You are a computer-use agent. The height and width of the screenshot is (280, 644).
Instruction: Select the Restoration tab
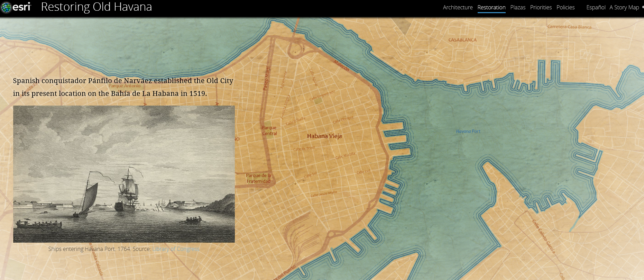point(491,7)
